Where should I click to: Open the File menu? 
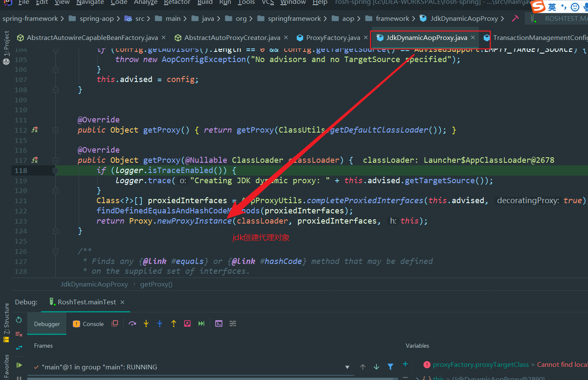tap(24, 2)
